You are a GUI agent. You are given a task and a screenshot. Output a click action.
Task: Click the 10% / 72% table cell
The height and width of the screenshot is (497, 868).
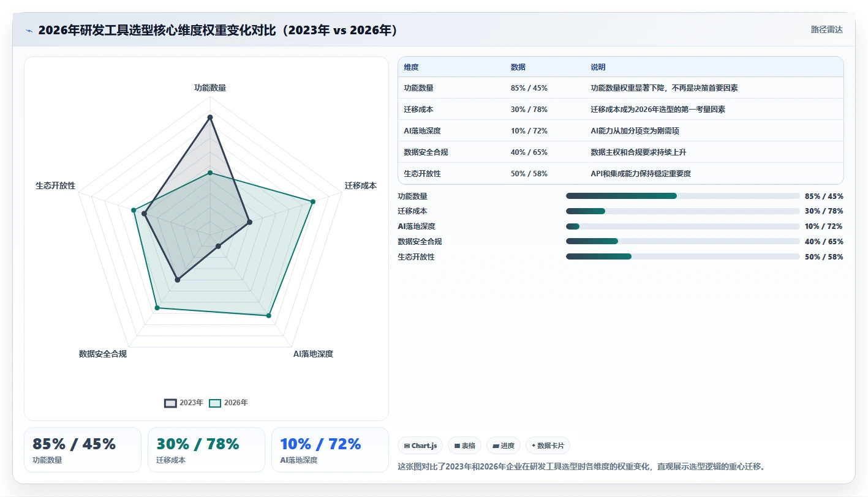coord(529,131)
